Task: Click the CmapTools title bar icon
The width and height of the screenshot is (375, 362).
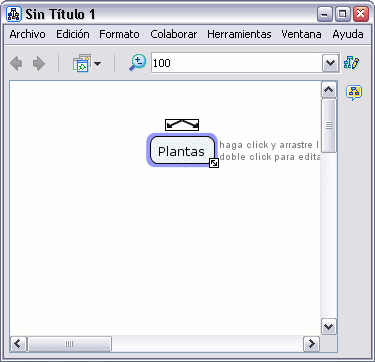Action: click(14, 14)
